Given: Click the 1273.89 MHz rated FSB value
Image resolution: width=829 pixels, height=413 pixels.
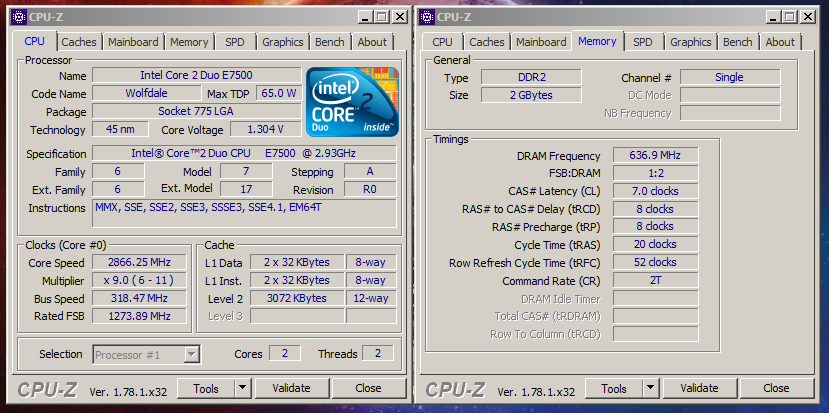Looking at the screenshot, I should pos(140,316).
